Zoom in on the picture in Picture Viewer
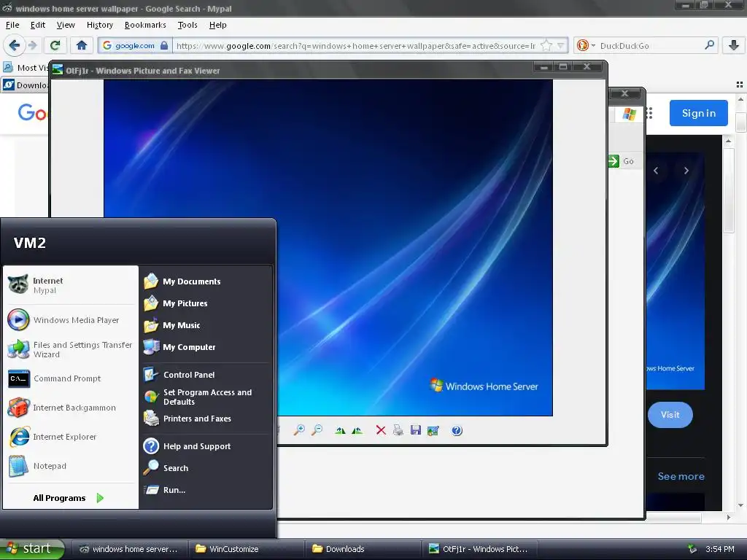The height and width of the screenshot is (560, 747). coord(299,430)
